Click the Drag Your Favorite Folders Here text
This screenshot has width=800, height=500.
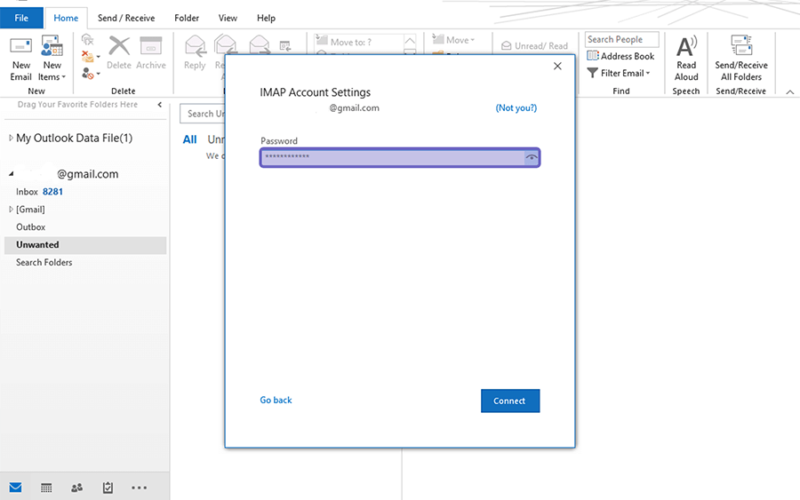(x=78, y=105)
